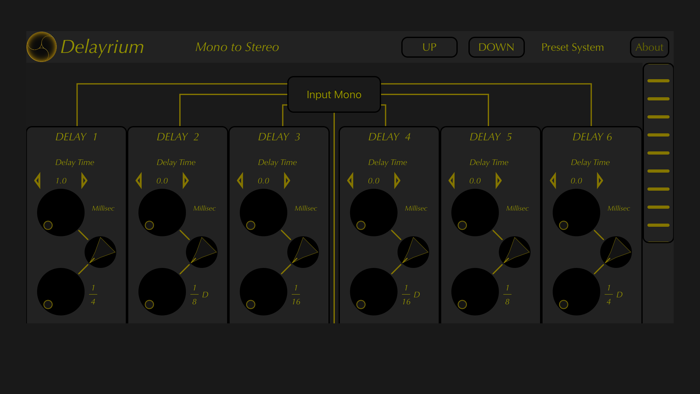Toggle Delay 3 millisec/sync selector switch

click(303, 252)
